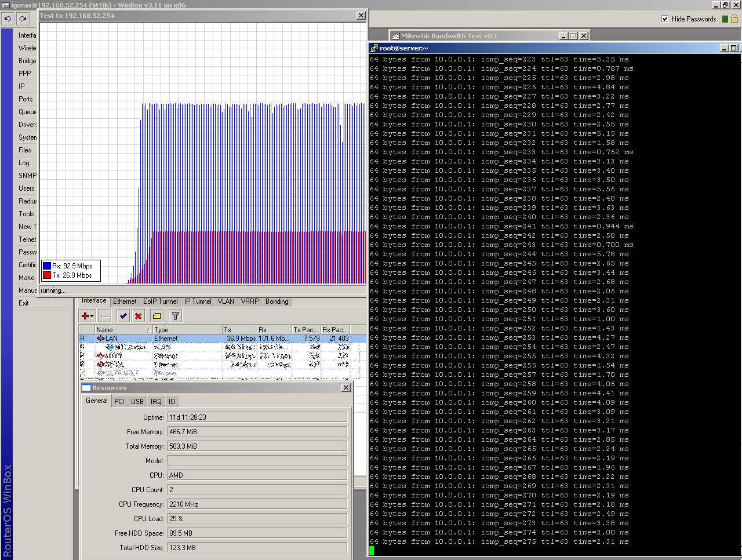Uncheck the Hide Passwords checkbox
Screen dimensions: 742x560
(665, 18)
